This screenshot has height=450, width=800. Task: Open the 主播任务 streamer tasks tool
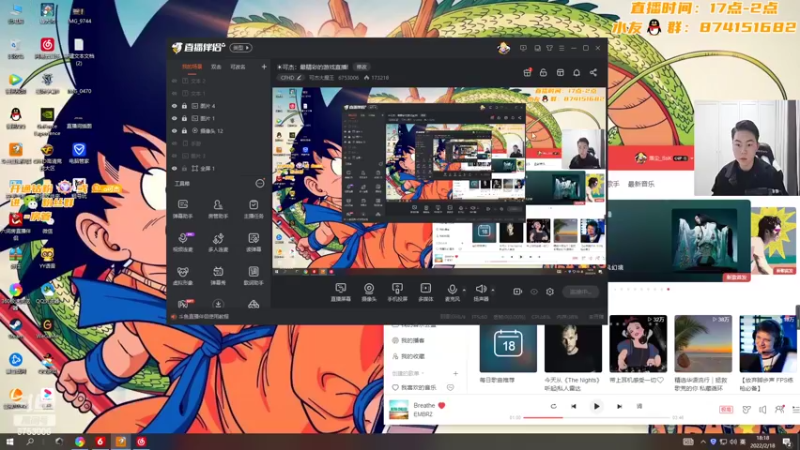[x=254, y=209]
